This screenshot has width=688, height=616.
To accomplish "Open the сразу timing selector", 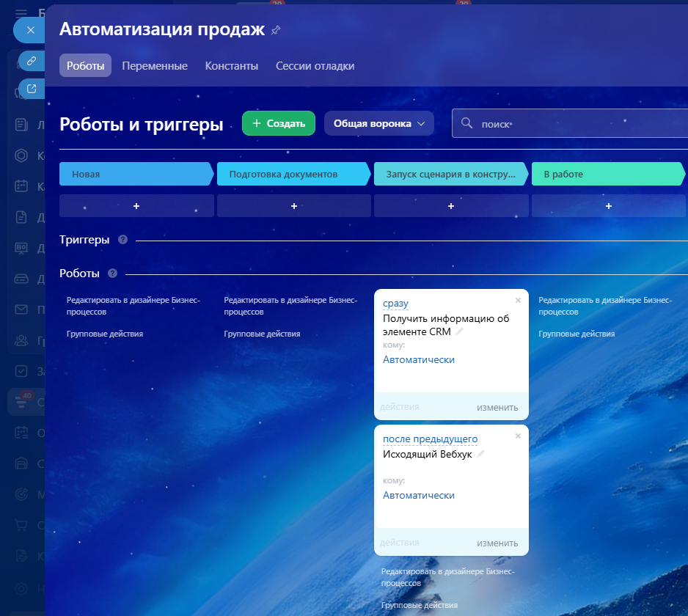I will 395,304.
